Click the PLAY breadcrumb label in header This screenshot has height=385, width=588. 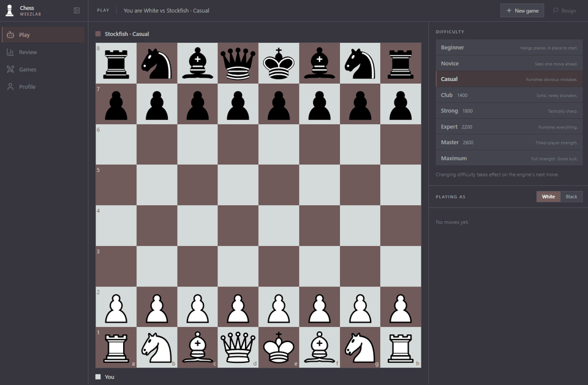click(103, 10)
